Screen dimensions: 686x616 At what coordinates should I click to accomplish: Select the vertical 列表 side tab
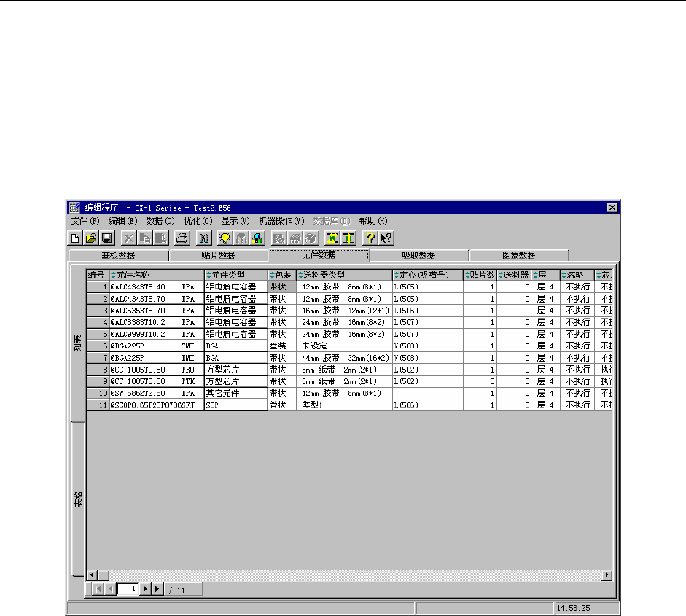coord(77,343)
